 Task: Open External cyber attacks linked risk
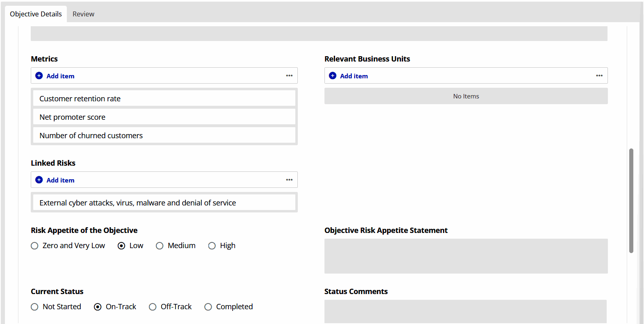(164, 203)
